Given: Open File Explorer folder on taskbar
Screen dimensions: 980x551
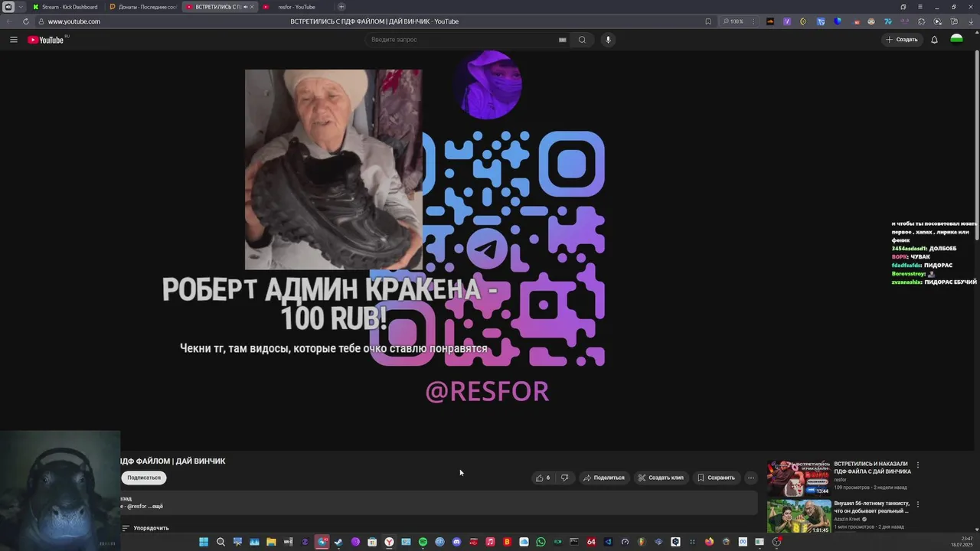Looking at the screenshot, I should [271, 542].
